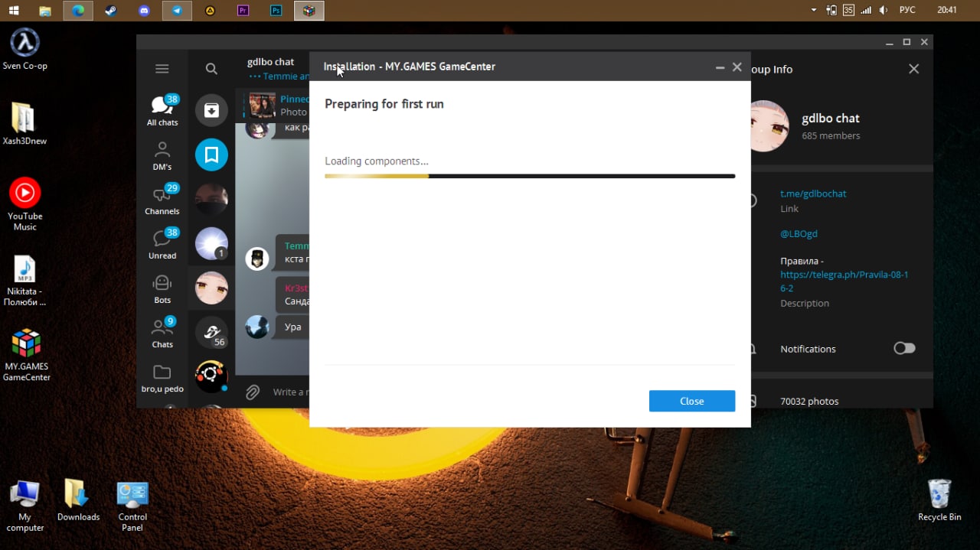This screenshot has width=980, height=550.
Task: Click the Ура message bubble
Action: click(x=292, y=327)
